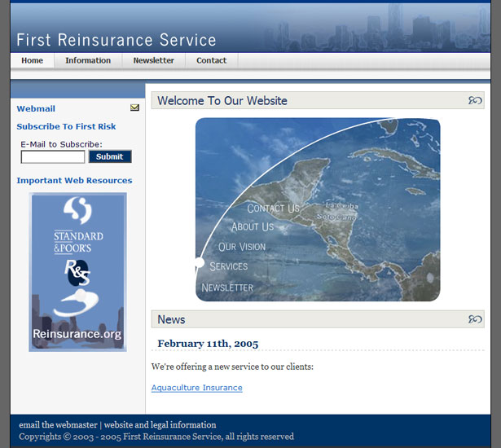Click the envelope icon beside Webmail
The height and width of the screenshot is (448, 501).
[134, 108]
